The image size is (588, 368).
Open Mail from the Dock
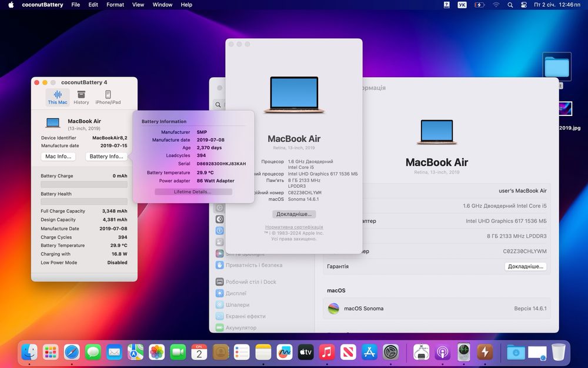tap(115, 352)
